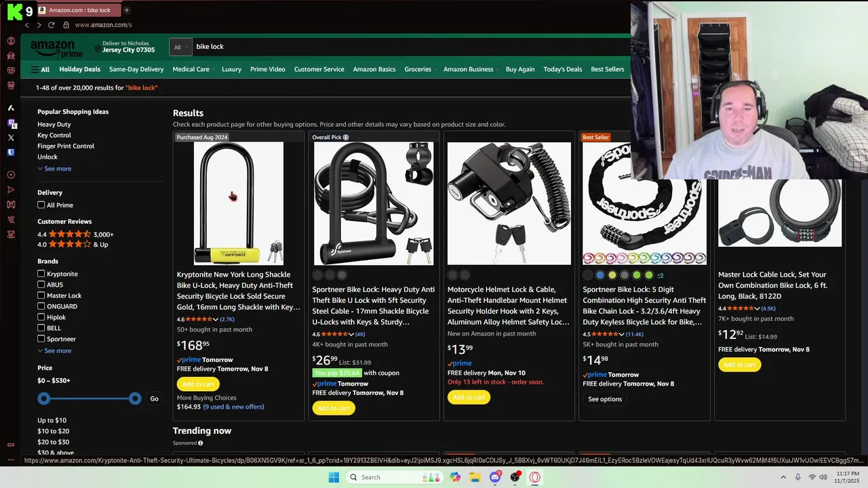Click the Overall Pick info icon
The image size is (868, 488).
pyautogui.click(x=346, y=137)
